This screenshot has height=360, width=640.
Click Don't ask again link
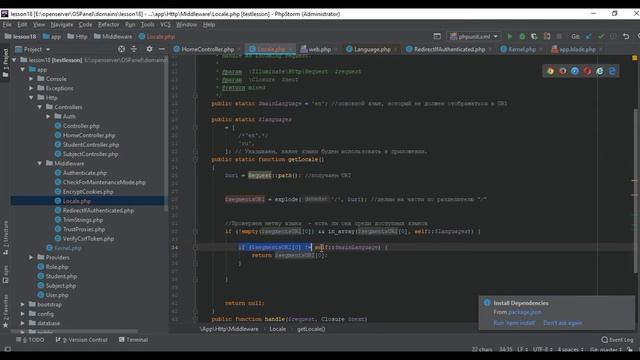point(562,323)
